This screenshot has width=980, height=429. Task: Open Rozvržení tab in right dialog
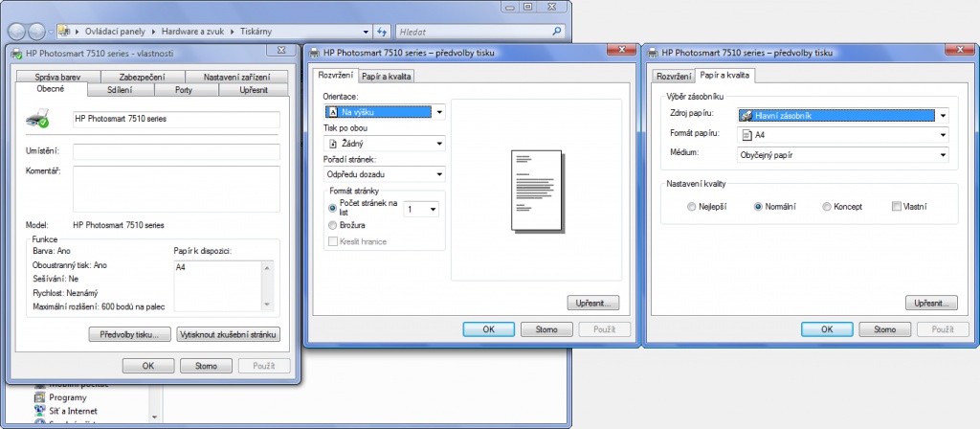point(675,77)
